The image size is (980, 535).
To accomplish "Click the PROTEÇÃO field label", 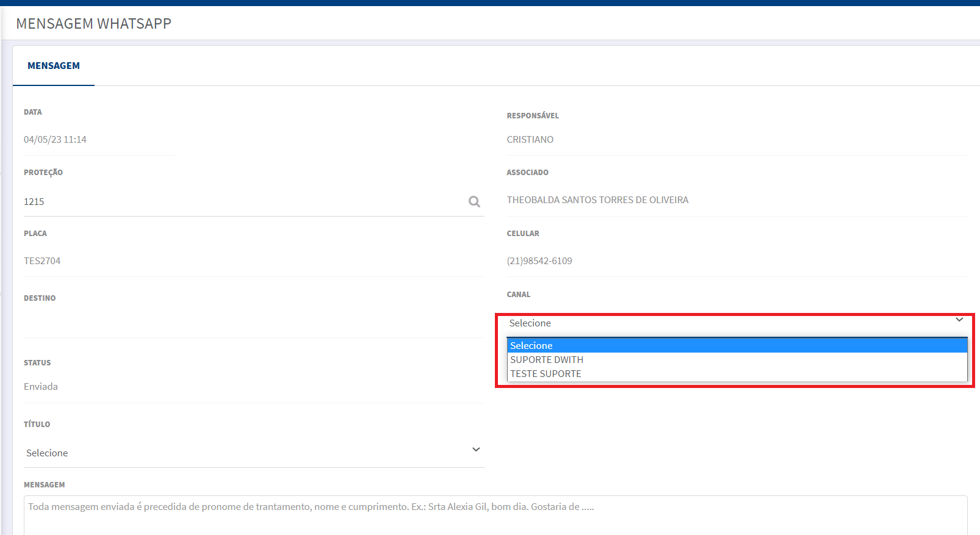I will click(x=43, y=173).
